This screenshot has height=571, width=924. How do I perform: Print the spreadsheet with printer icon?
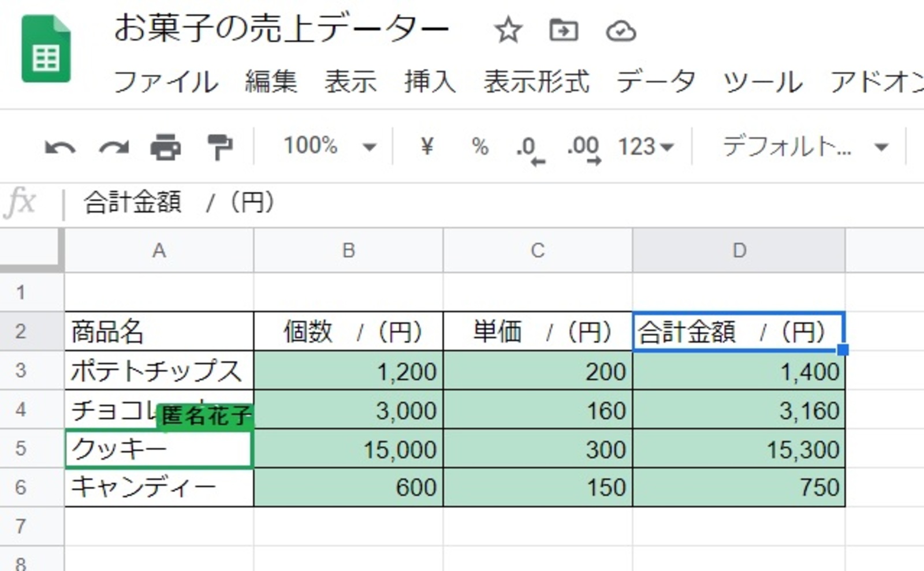(x=166, y=147)
